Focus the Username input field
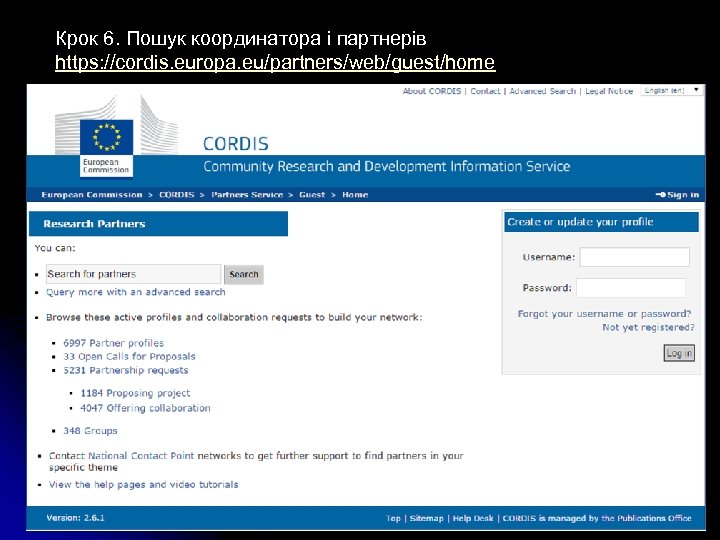Image resolution: width=720 pixels, height=540 pixels. (635, 257)
